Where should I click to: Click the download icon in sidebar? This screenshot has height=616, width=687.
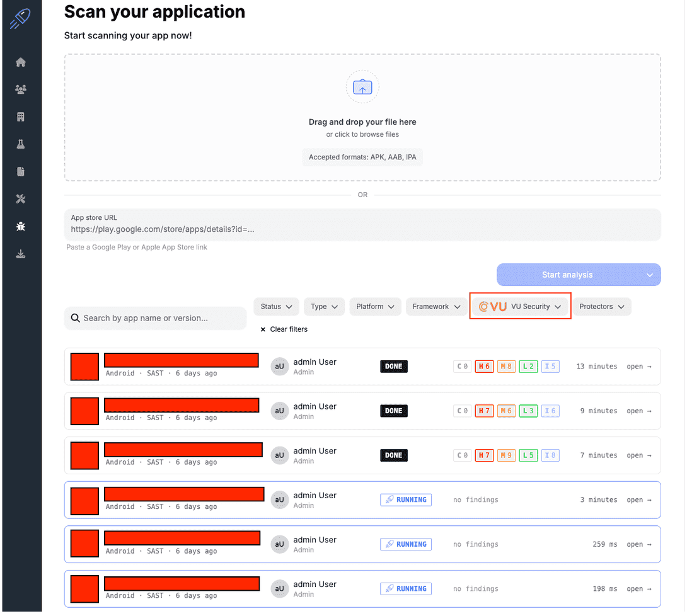(21, 254)
